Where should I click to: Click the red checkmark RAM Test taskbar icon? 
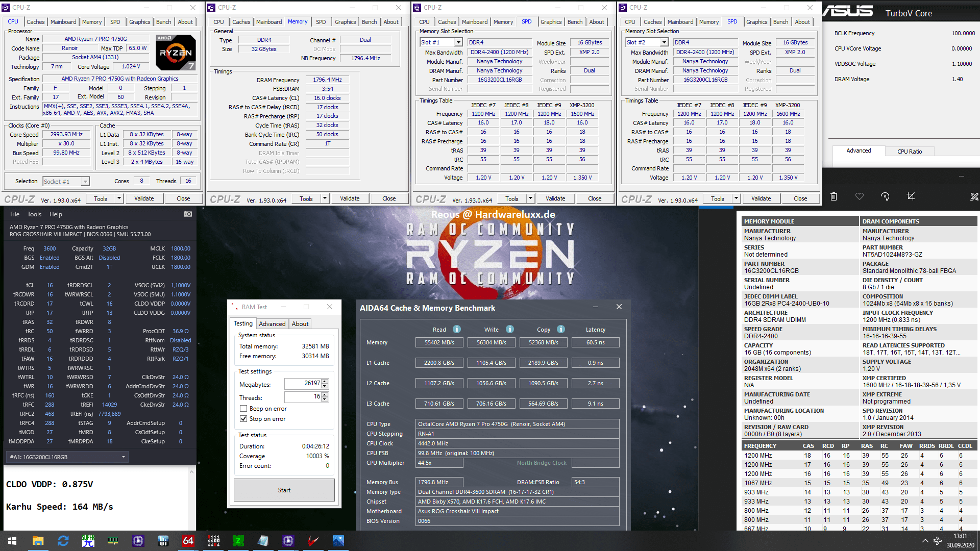coord(313,541)
